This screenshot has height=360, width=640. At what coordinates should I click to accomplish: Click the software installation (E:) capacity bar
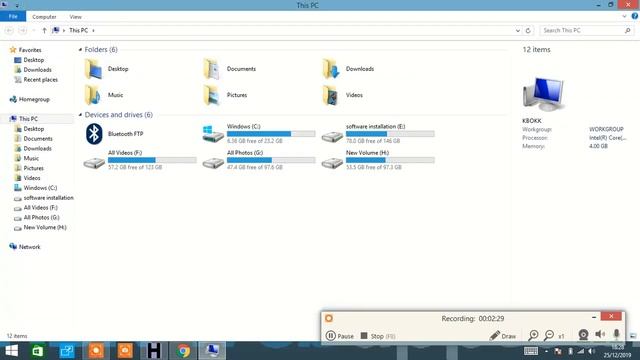(x=390, y=134)
